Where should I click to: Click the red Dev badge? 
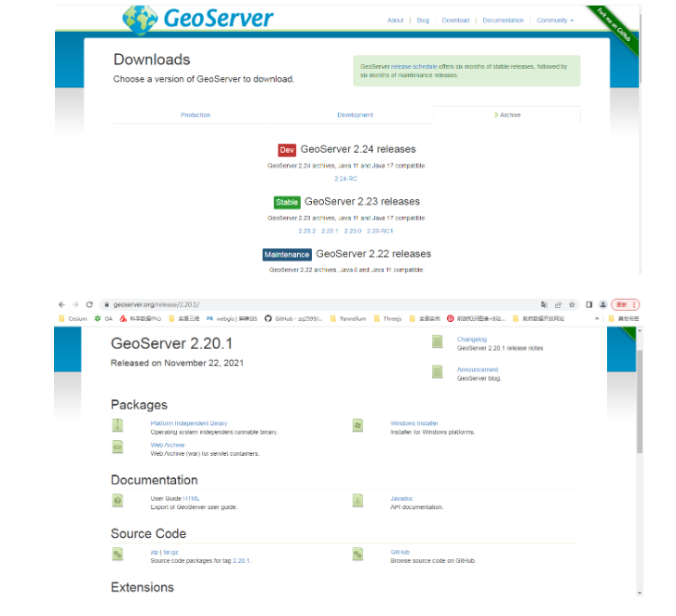pyautogui.click(x=287, y=150)
